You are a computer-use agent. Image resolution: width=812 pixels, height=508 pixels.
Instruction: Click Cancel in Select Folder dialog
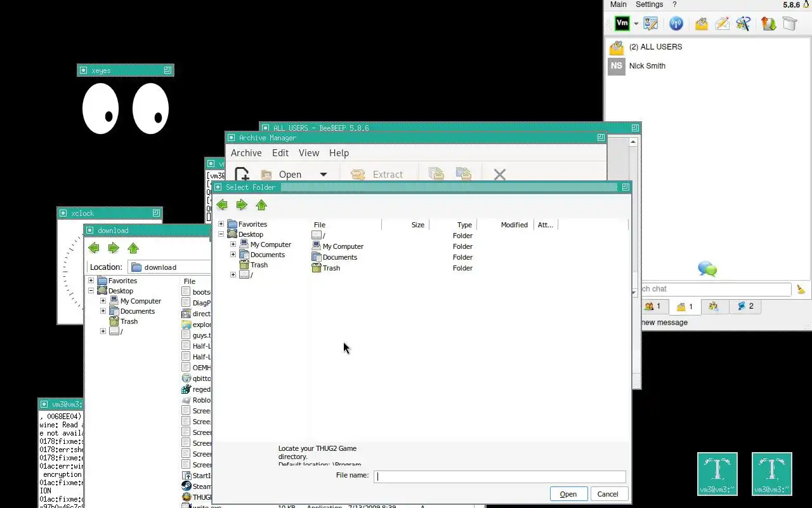point(608,494)
